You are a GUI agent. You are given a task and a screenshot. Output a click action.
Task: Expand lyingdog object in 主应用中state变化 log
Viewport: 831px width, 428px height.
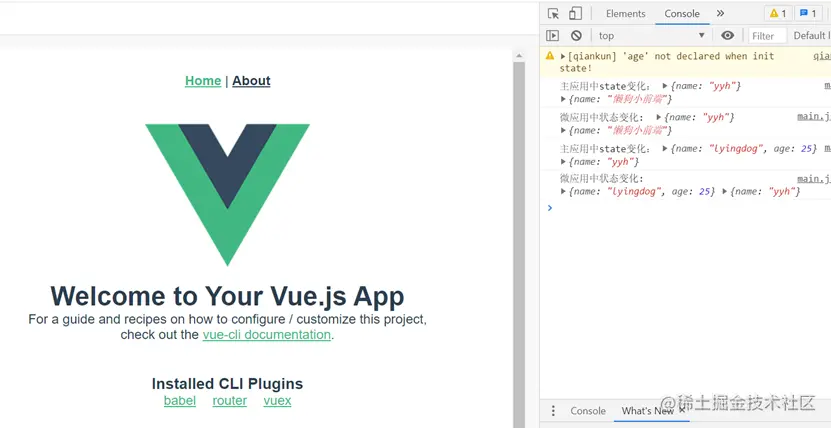click(x=665, y=149)
